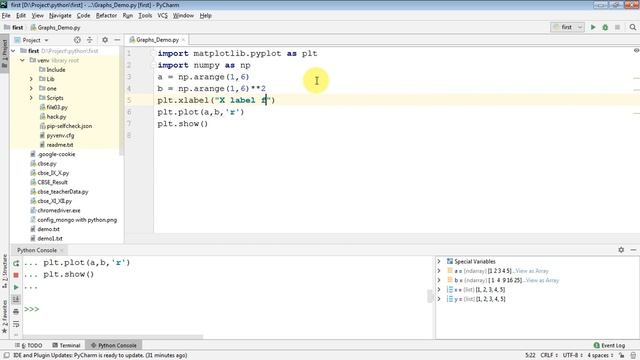
Task: Open Search Everywhere magnifier icon
Action: 632,27
